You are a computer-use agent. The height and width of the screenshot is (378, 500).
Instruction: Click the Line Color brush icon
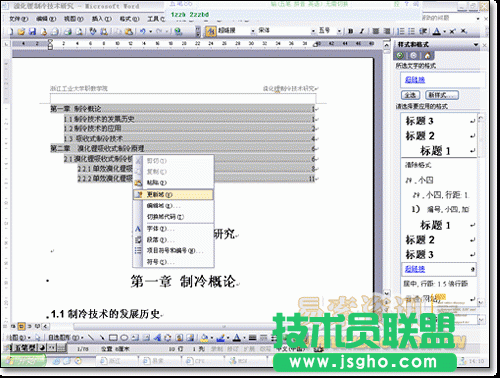(x=220, y=337)
